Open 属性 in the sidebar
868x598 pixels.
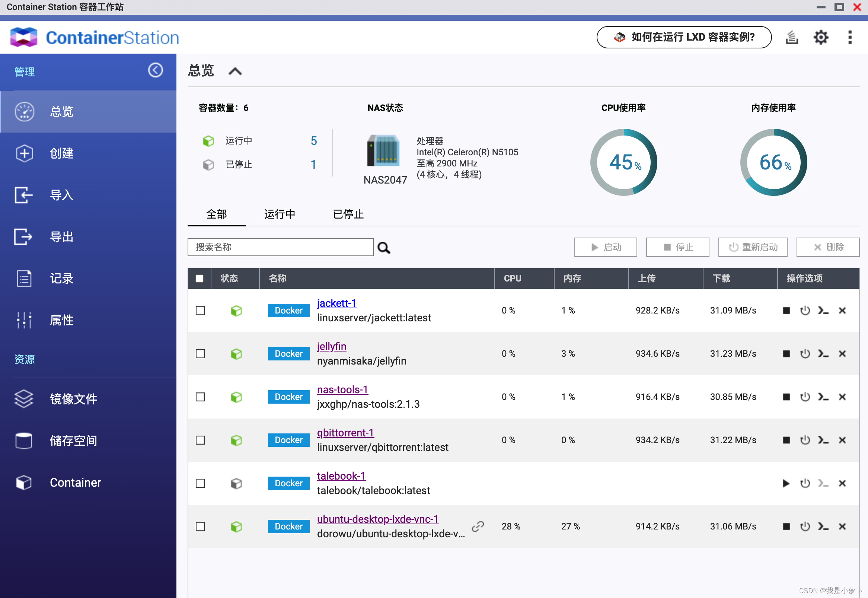88,320
